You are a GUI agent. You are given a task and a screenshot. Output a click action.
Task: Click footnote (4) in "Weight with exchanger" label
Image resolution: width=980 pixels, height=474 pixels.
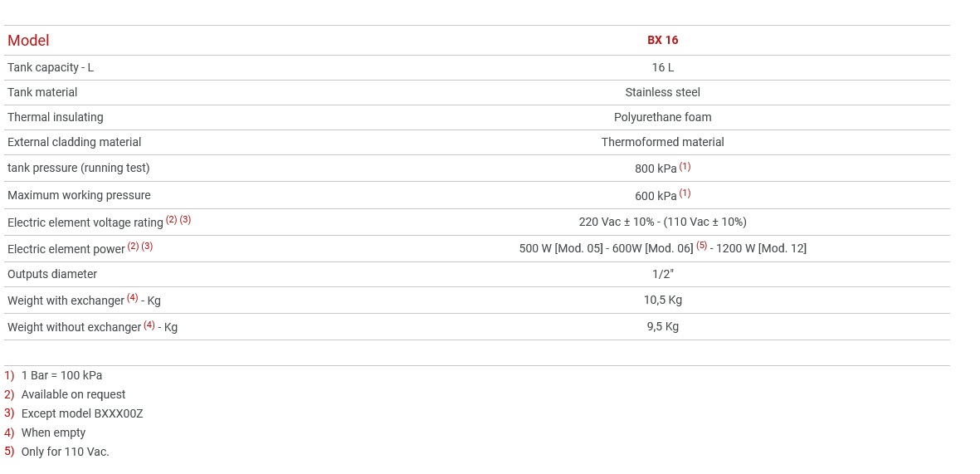(132, 298)
